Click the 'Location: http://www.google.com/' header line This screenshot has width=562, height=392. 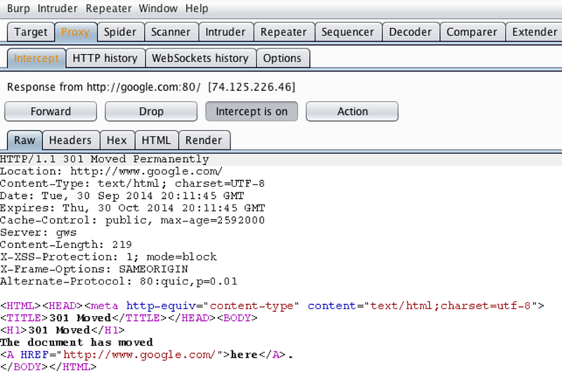point(111,171)
